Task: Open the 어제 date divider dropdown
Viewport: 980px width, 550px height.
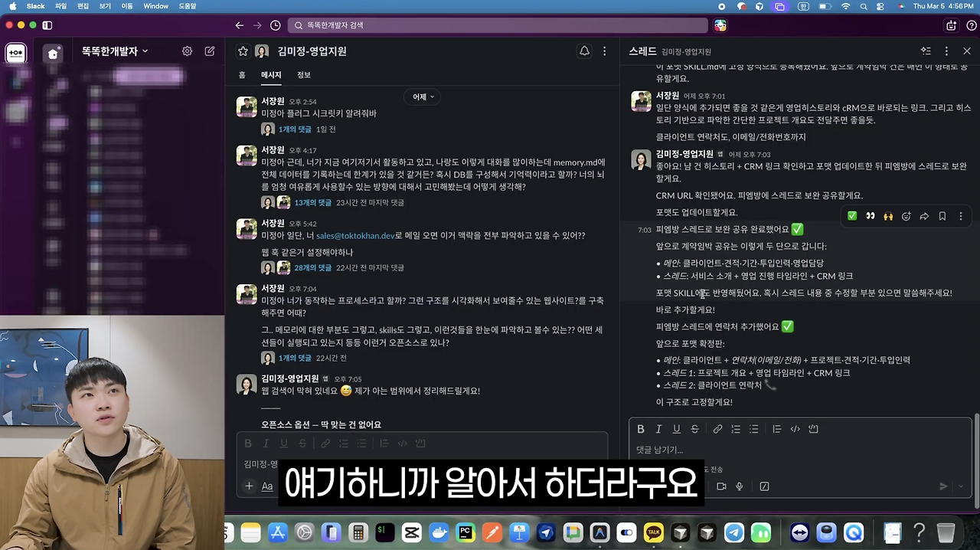Action: click(x=422, y=97)
